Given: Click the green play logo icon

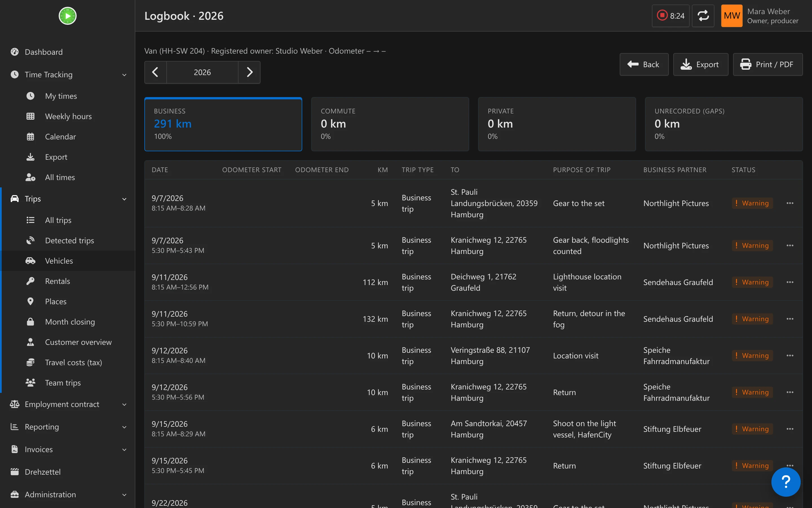Looking at the screenshot, I should [x=67, y=16].
